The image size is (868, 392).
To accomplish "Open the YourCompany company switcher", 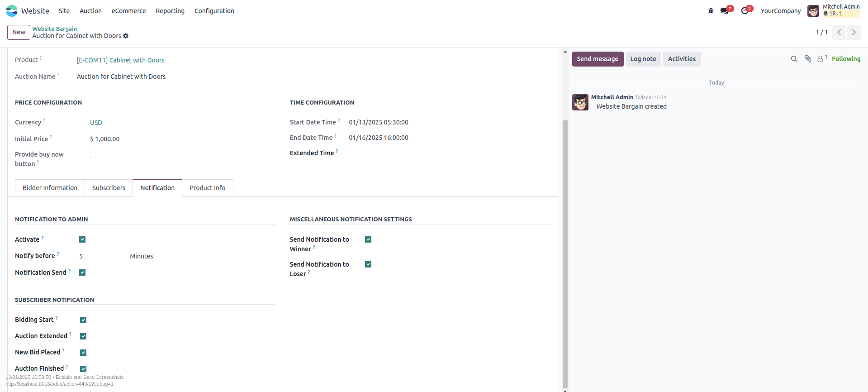I will (781, 11).
